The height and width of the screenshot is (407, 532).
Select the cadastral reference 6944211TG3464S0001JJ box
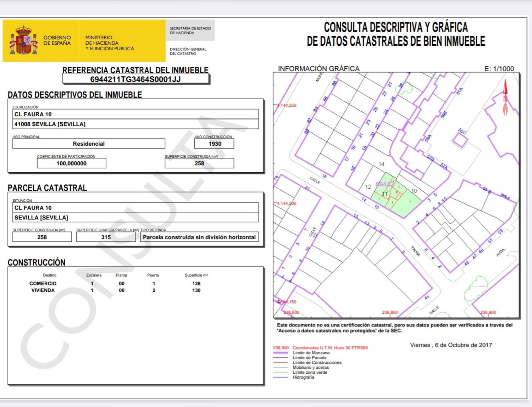(135, 79)
